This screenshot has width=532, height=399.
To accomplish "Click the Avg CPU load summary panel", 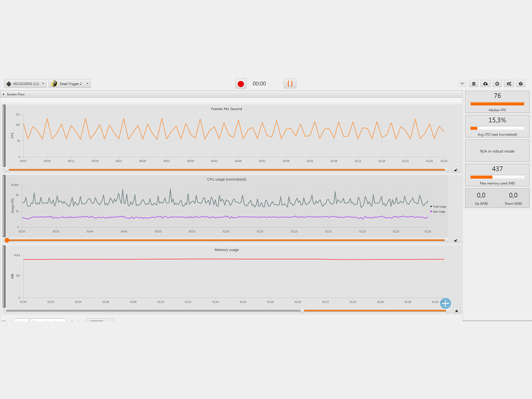I will pyautogui.click(x=497, y=126).
